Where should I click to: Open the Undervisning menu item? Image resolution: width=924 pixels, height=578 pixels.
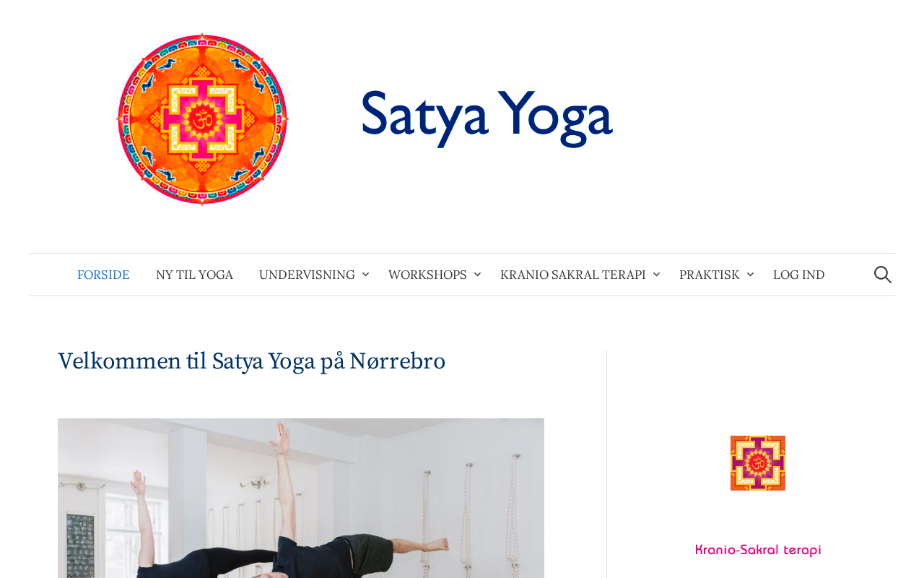(307, 275)
